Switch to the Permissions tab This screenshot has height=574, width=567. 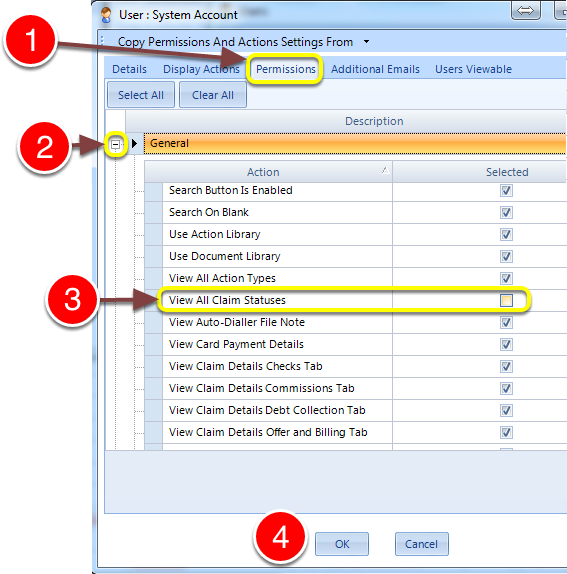pos(286,69)
